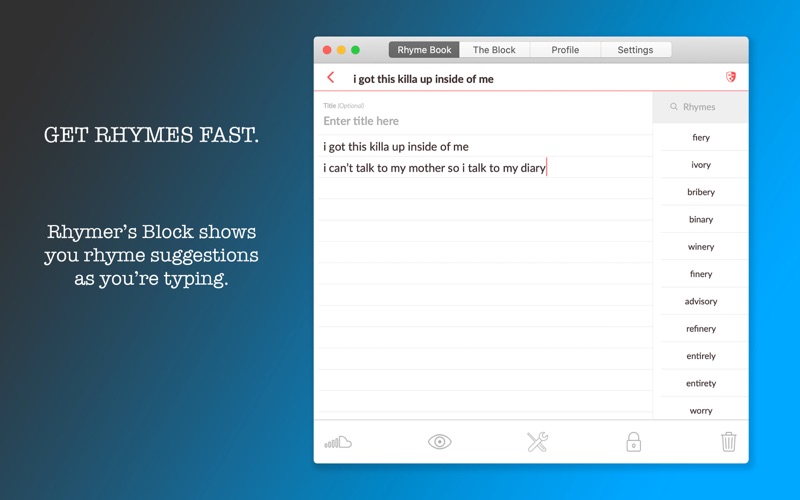Click the padlock icon
The image size is (800, 500).
[x=633, y=442]
